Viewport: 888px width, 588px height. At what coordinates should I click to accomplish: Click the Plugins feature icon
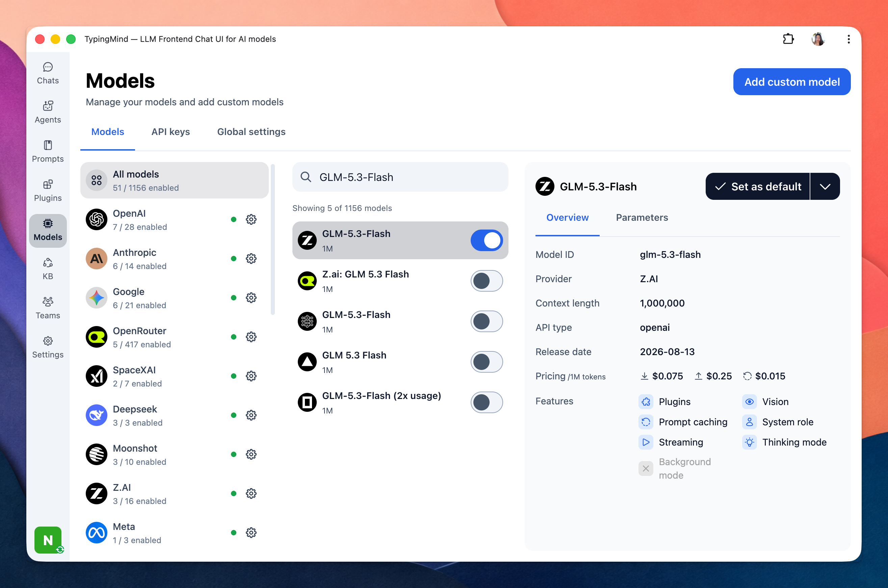646,402
